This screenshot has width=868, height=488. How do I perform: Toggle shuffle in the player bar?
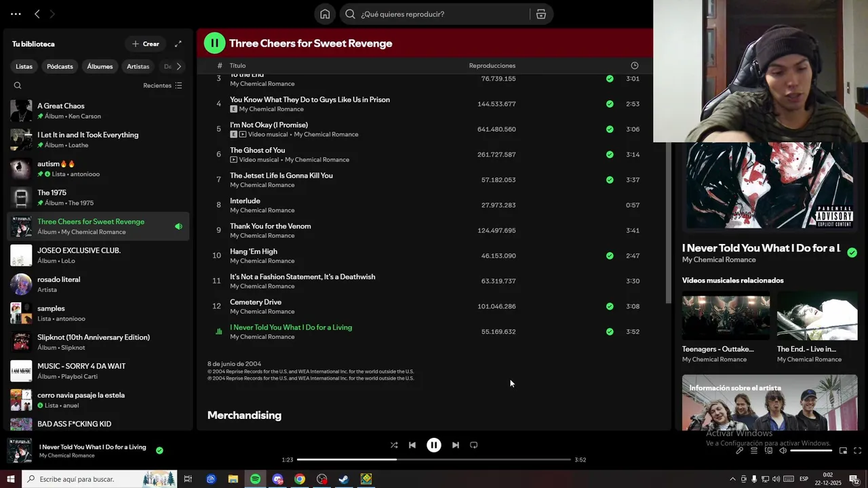[x=394, y=445]
